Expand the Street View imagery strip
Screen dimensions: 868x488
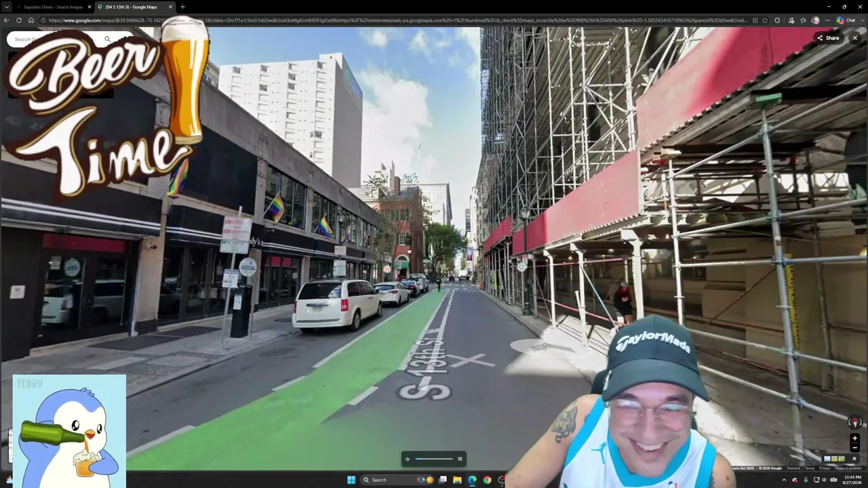pyautogui.click(x=854, y=459)
